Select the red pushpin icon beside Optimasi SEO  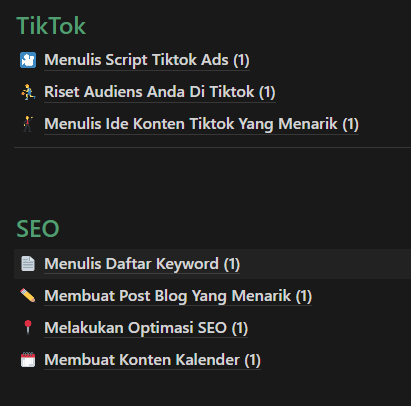pyautogui.click(x=28, y=327)
